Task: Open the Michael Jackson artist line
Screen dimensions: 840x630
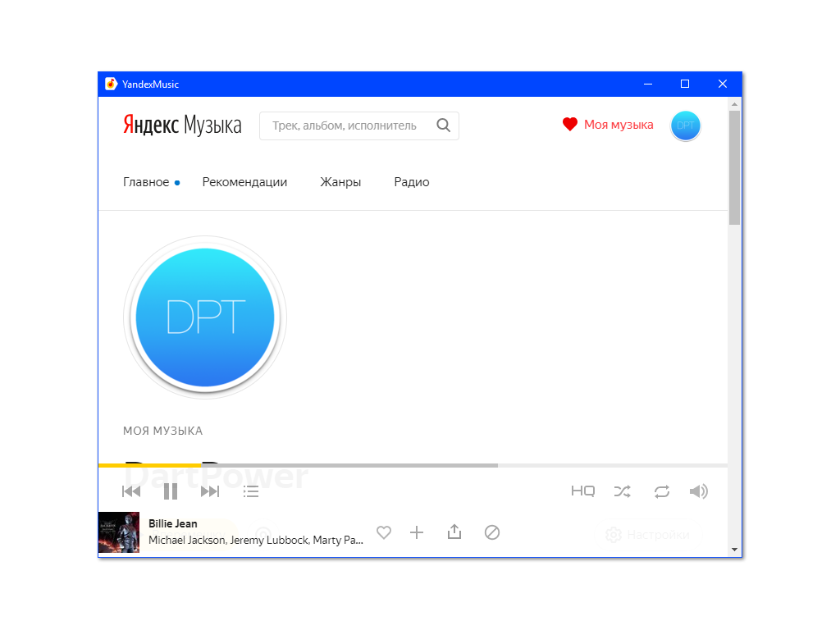Action: point(256,540)
